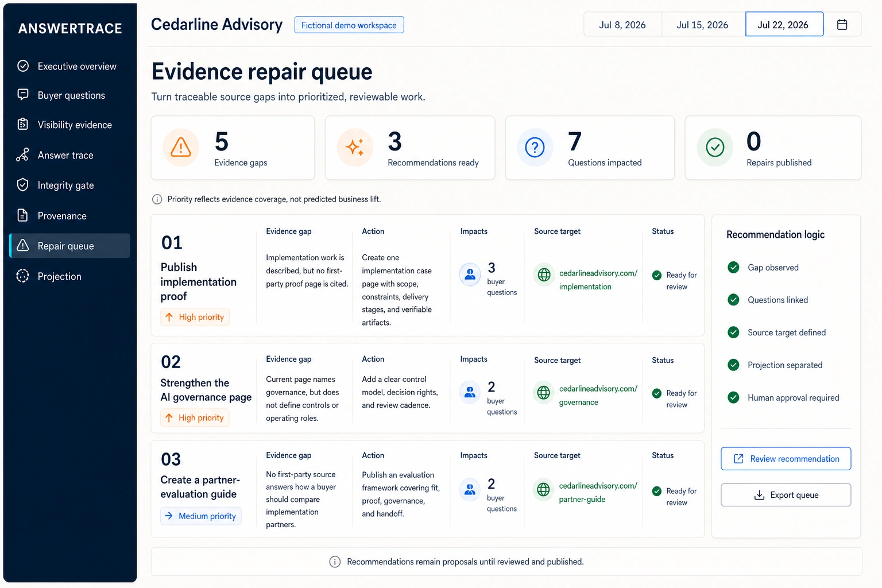This screenshot has width=882, height=588.
Task: Click the Projection separated check indicator
Action: [733, 365]
